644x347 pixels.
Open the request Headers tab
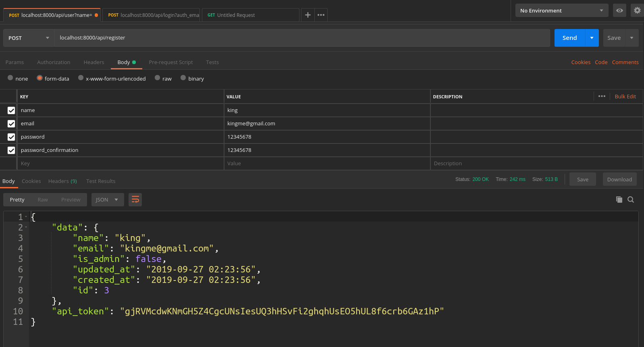click(94, 62)
